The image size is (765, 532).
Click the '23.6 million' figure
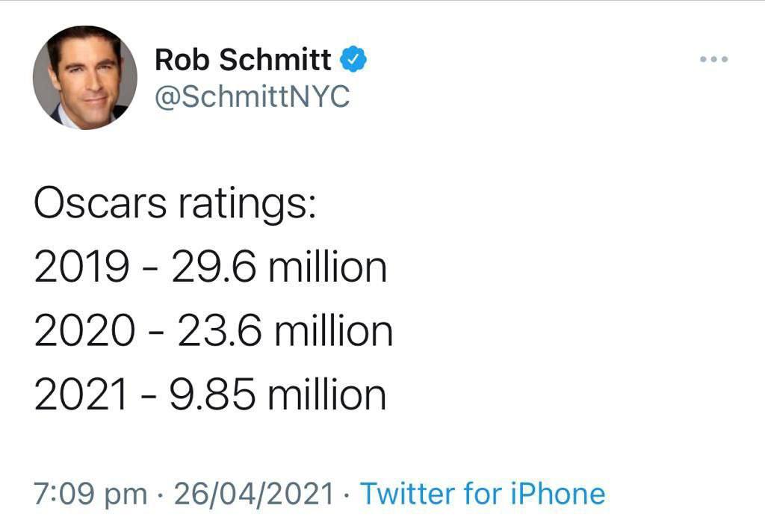(284, 332)
